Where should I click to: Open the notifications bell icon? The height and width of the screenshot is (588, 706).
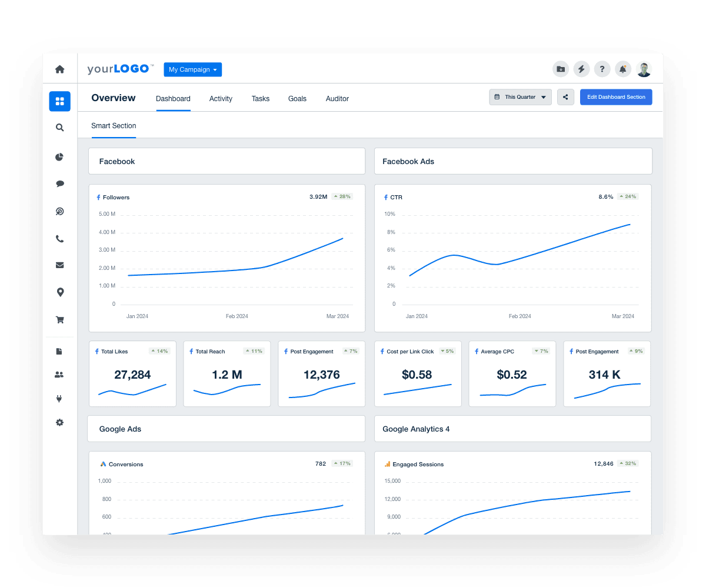click(x=622, y=69)
